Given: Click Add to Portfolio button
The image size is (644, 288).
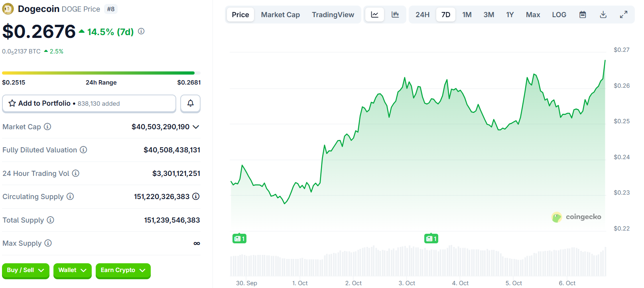Looking at the screenshot, I should (89, 103).
